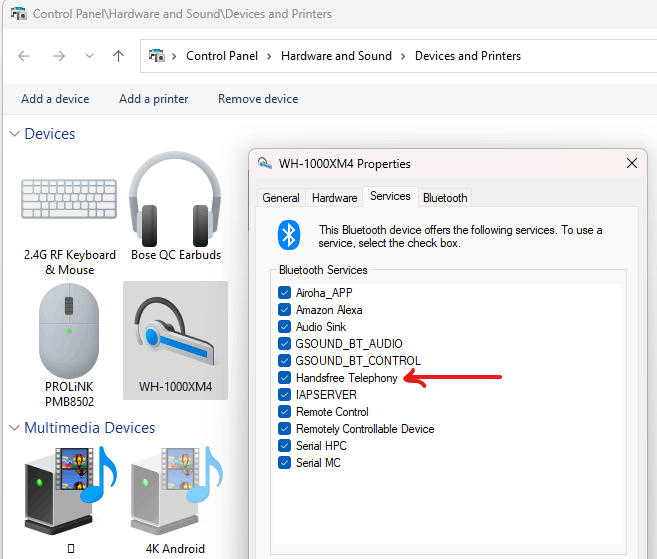Toggle the Serial MC checkbox
This screenshot has height=559, width=657.
284,463
